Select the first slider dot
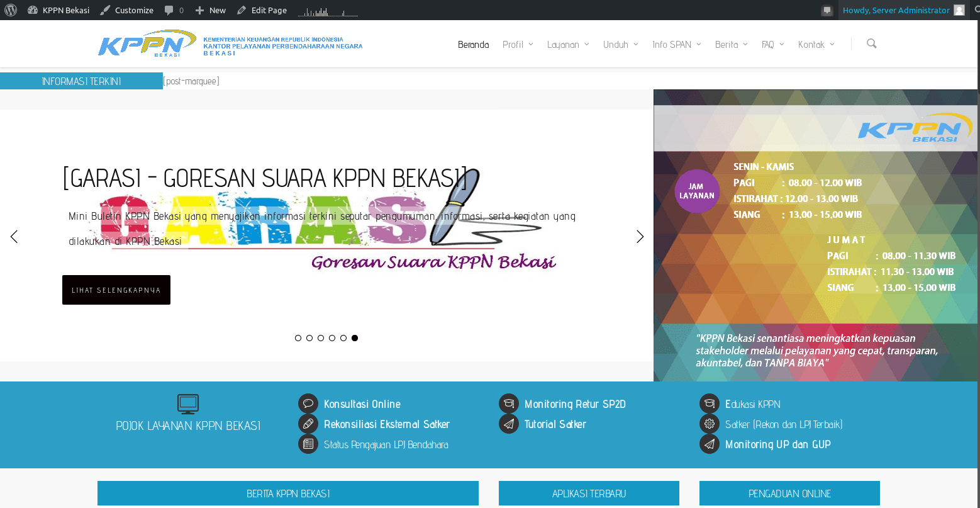 (x=298, y=338)
